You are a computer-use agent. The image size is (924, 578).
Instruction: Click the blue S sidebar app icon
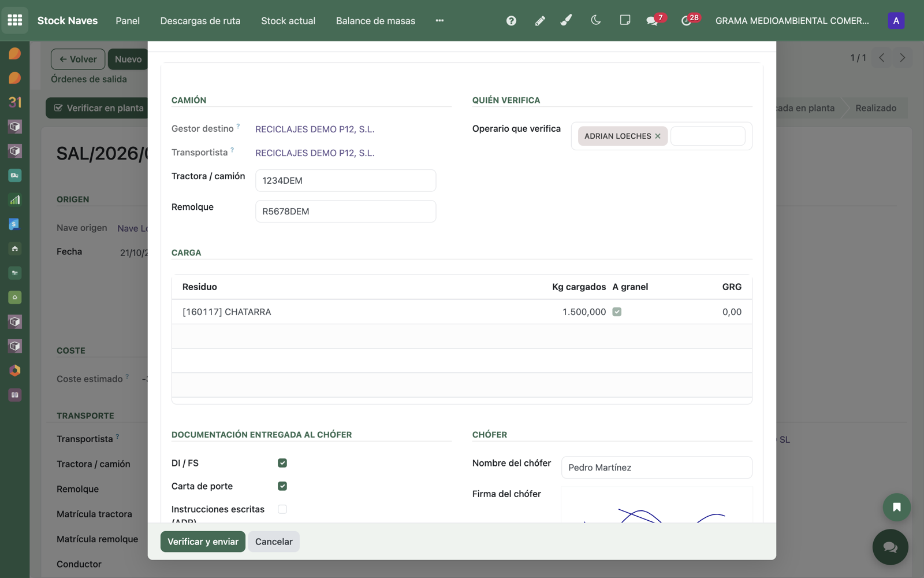(x=15, y=224)
